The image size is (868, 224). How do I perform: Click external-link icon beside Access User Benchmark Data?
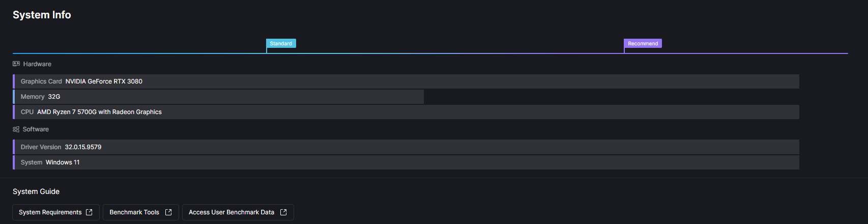(283, 212)
